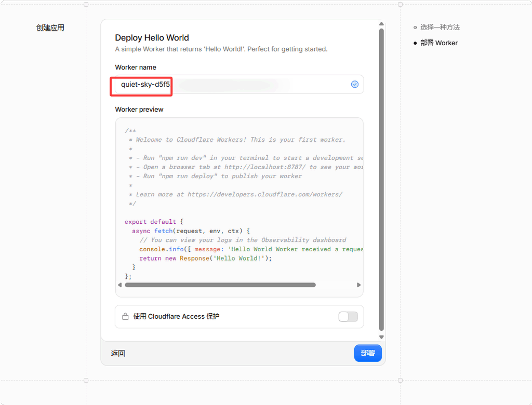532x405 pixels.
Task: Click the code preview right scroll arrow
Action: pos(358,285)
